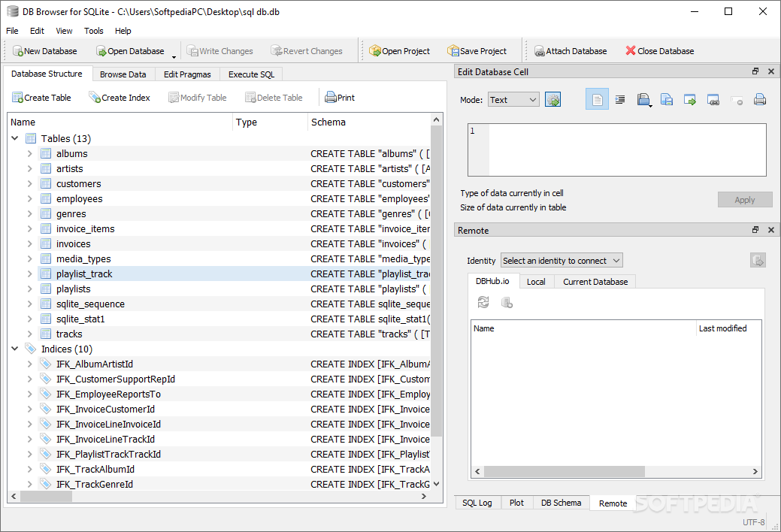Click the refresh icon in DBHub.io tab
Image resolution: width=781 pixels, height=532 pixels.
pos(483,302)
